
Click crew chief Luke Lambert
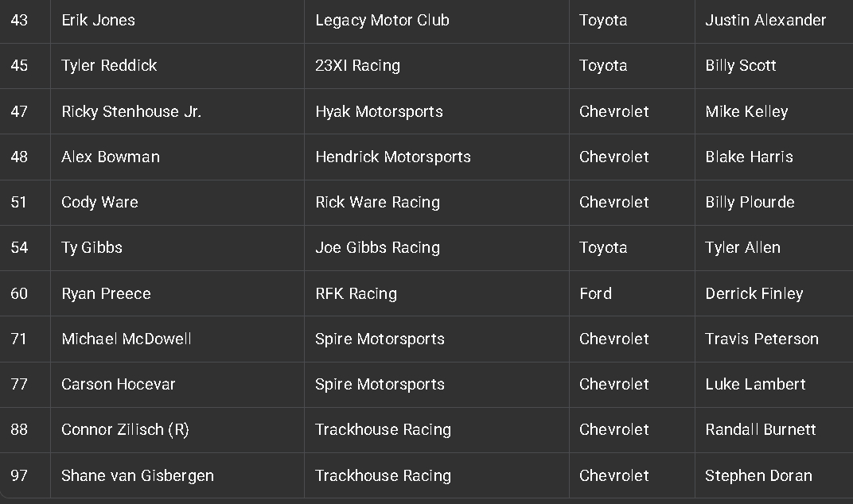pyautogui.click(x=755, y=384)
